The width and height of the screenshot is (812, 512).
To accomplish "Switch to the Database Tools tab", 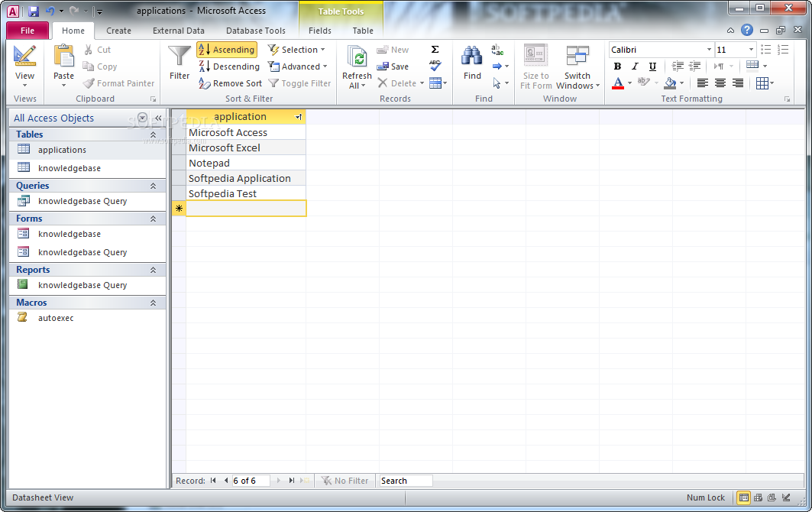I will [256, 31].
